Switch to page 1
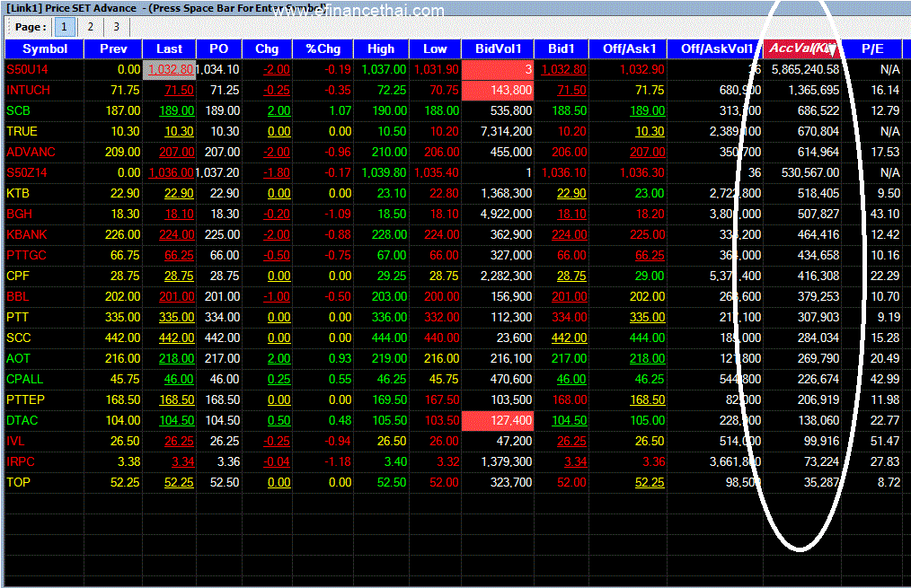 click(64, 27)
